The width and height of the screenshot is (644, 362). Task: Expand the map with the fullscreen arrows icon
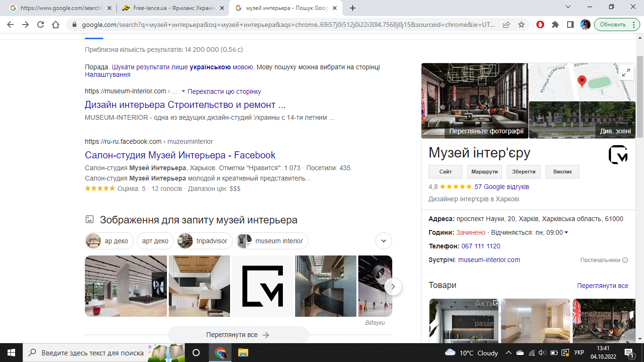(626, 73)
